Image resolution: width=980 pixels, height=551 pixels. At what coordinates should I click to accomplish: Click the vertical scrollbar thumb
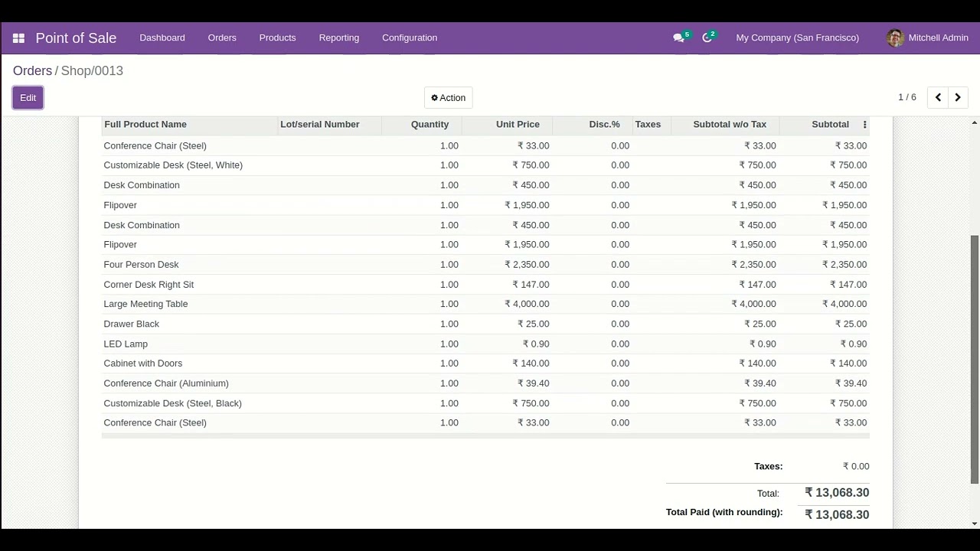[975, 359]
